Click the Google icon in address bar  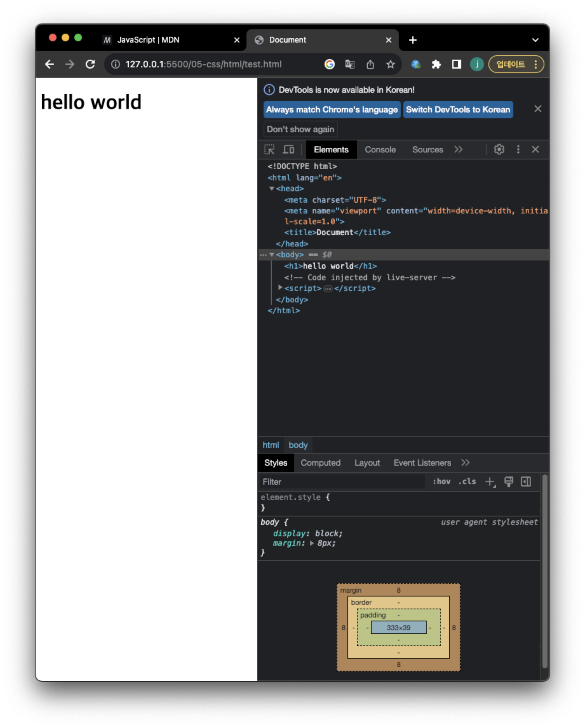(x=329, y=64)
